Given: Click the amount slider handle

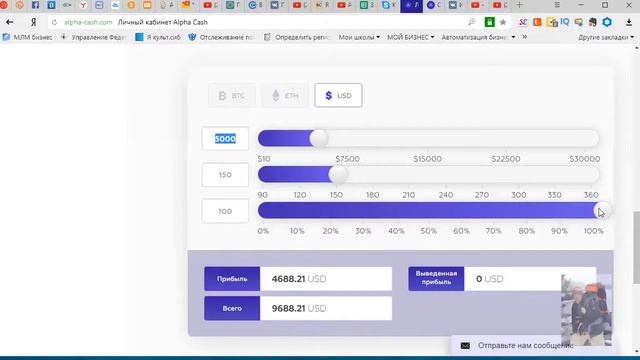Looking at the screenshot, I should pyautogui.click(x=319, y=139).
